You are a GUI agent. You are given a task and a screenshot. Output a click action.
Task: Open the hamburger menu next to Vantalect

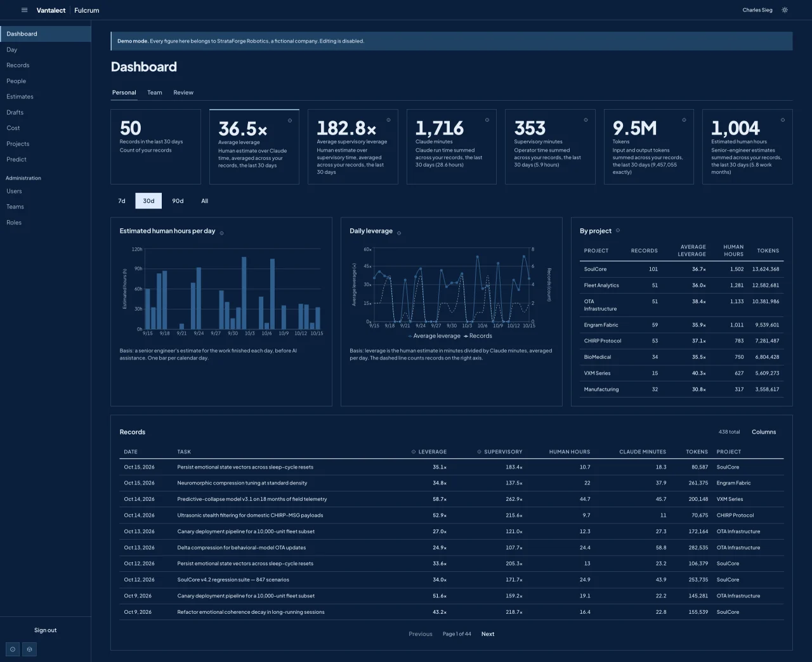[24, 10]
